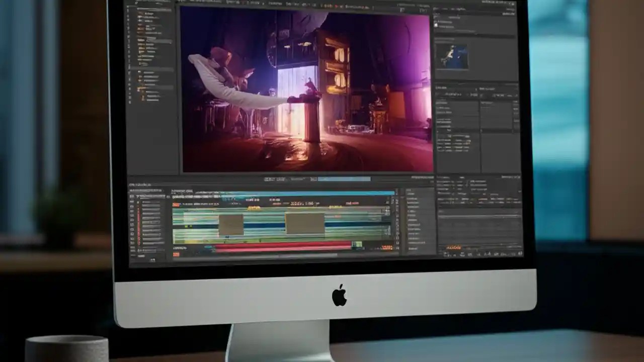Click the orange highlighted item in the lower-right panel
The image size is (644, 362).
click(x=453, y=247)
